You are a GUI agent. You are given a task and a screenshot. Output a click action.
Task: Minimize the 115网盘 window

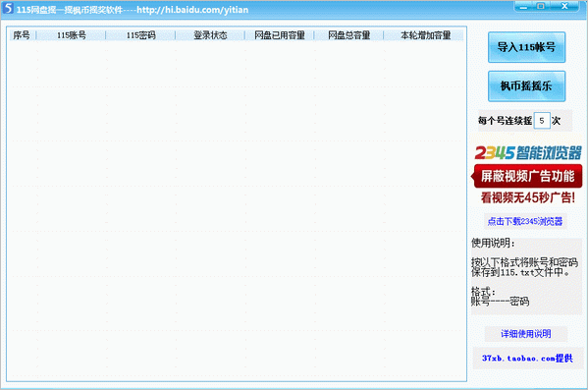523,6
